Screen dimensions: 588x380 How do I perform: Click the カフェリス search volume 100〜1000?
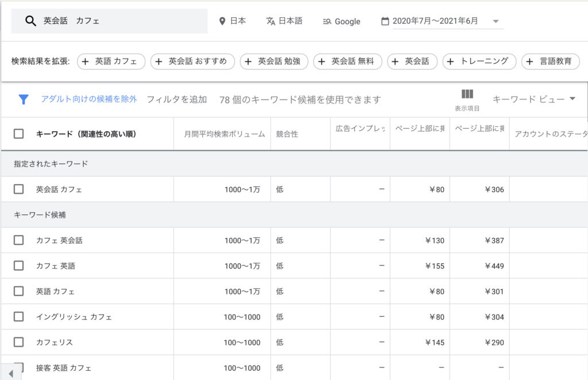coord(242,343)
